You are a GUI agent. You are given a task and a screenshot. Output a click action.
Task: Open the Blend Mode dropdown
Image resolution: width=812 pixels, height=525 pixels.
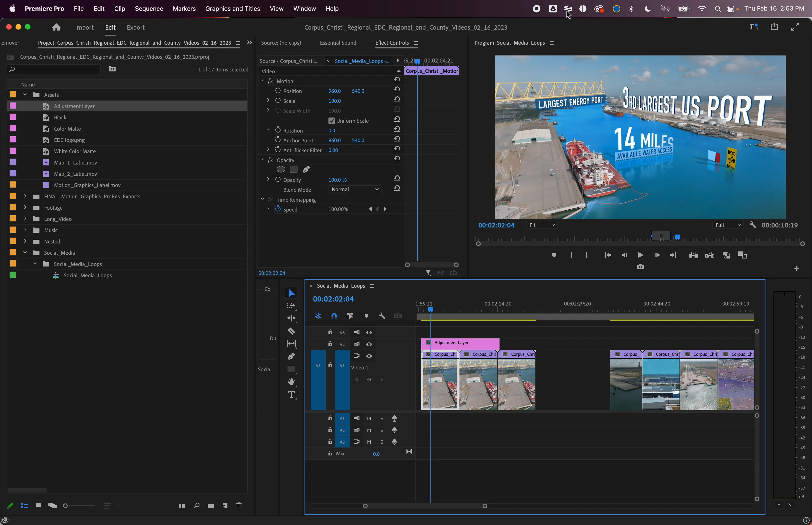coord(355,189)
